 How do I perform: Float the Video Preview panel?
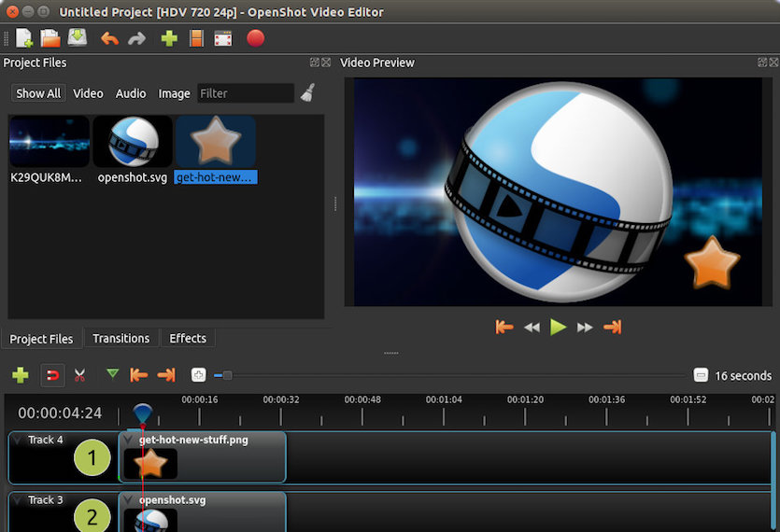(x=762, y=63)
